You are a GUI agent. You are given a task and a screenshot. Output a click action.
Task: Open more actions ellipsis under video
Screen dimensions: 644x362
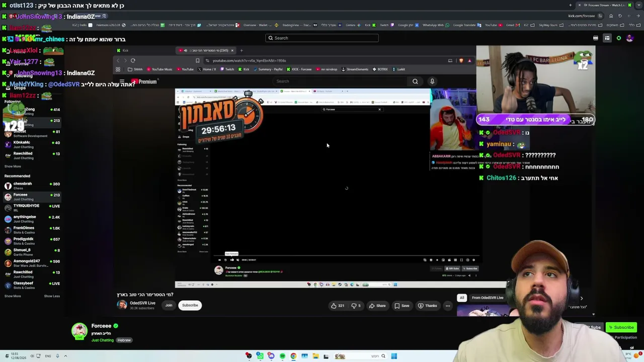click(x=447, y=306)
